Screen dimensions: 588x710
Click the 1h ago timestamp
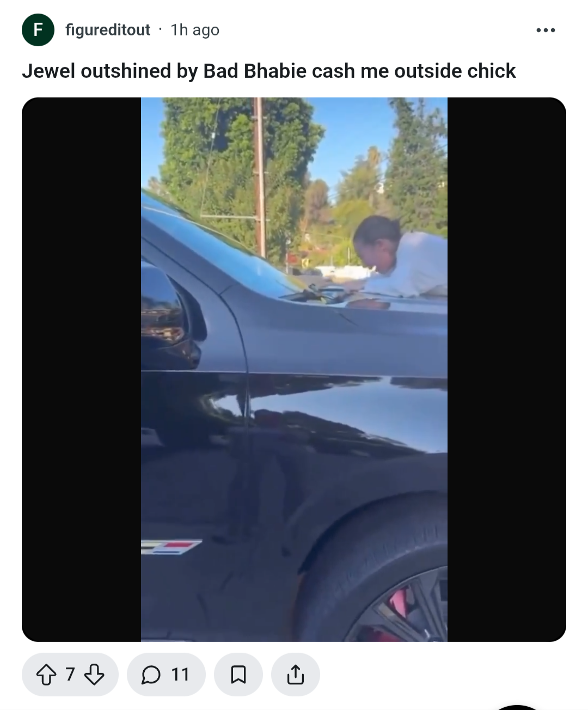coord(195,30)
